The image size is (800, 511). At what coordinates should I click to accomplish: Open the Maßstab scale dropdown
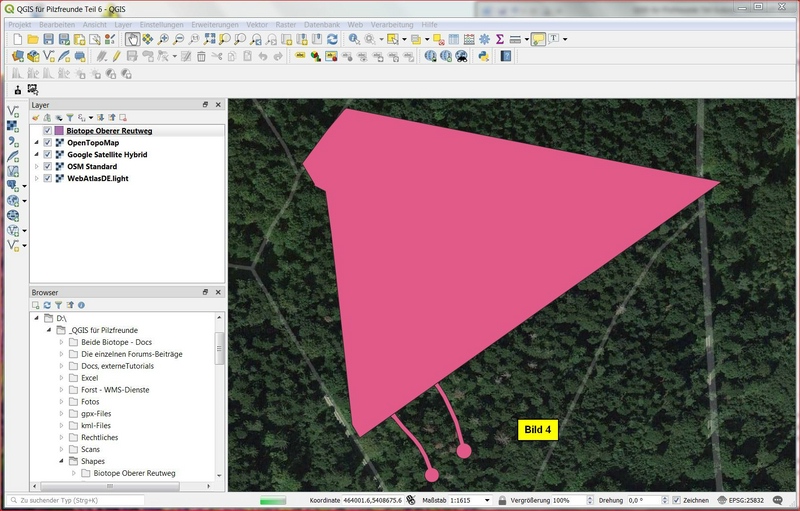point(487,500)
